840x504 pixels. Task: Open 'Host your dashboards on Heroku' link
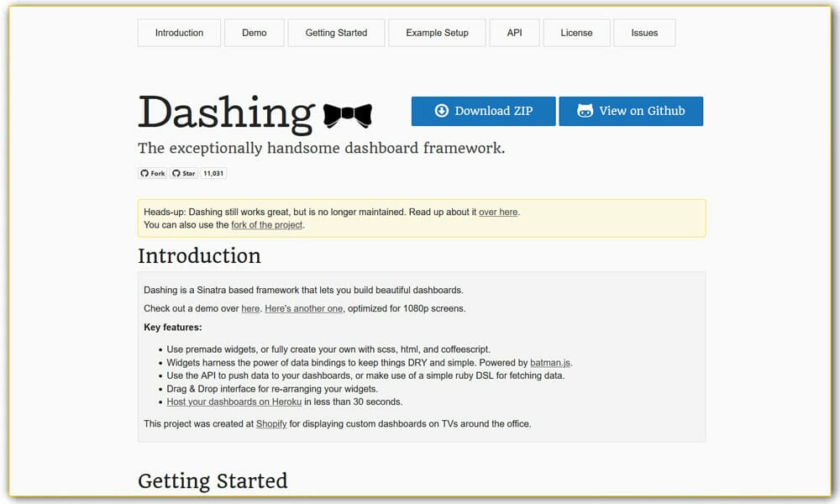pos(234,402)
